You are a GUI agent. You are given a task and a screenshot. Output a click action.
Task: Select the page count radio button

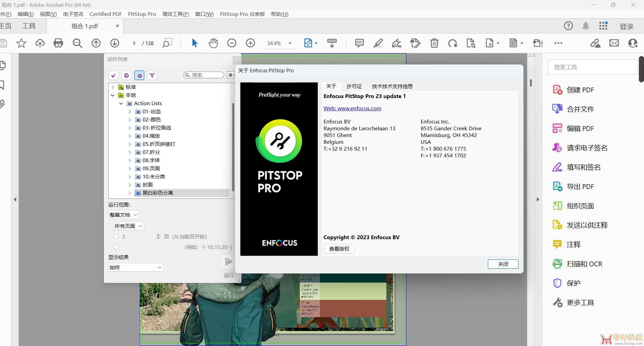coord(116,236)
